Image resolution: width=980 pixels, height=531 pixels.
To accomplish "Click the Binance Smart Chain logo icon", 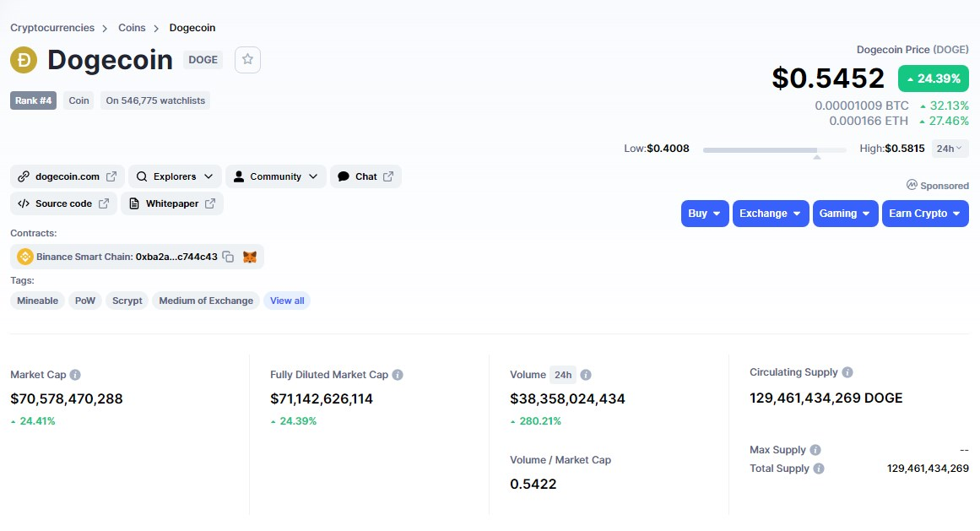I will coord(25,257).
